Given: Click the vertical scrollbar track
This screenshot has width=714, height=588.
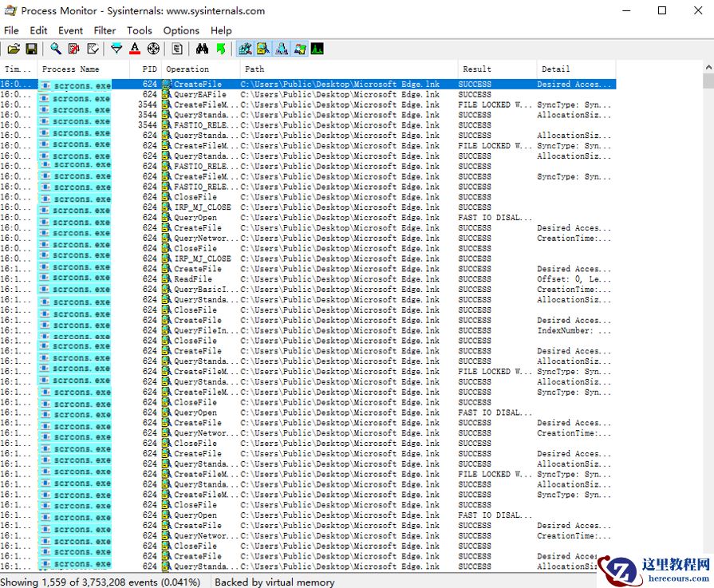Looking at the screenshot, I should (708, 319).
